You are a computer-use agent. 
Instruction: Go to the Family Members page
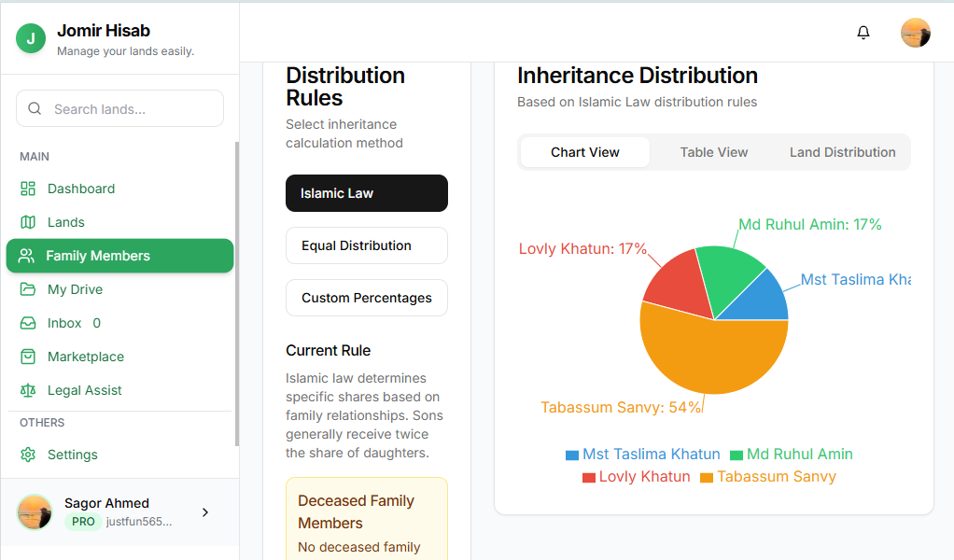click(x=119, y=256)
